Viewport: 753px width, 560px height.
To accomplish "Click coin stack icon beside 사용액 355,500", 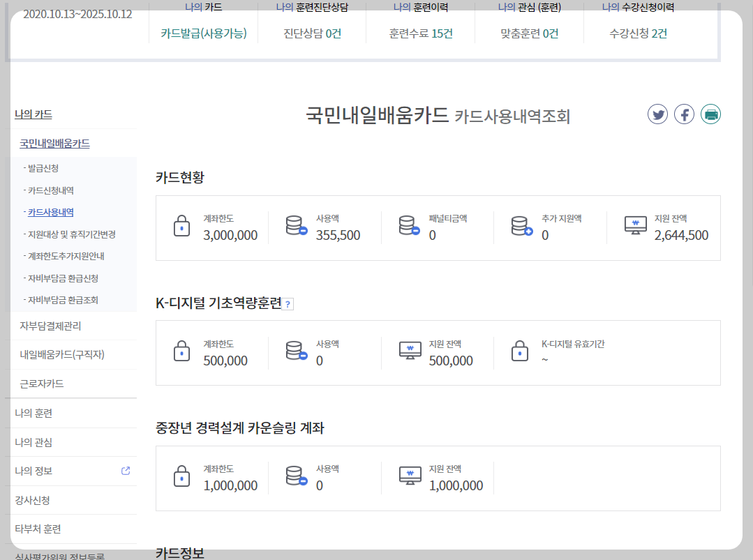I will pyautogui.click(x=297, y=225).
